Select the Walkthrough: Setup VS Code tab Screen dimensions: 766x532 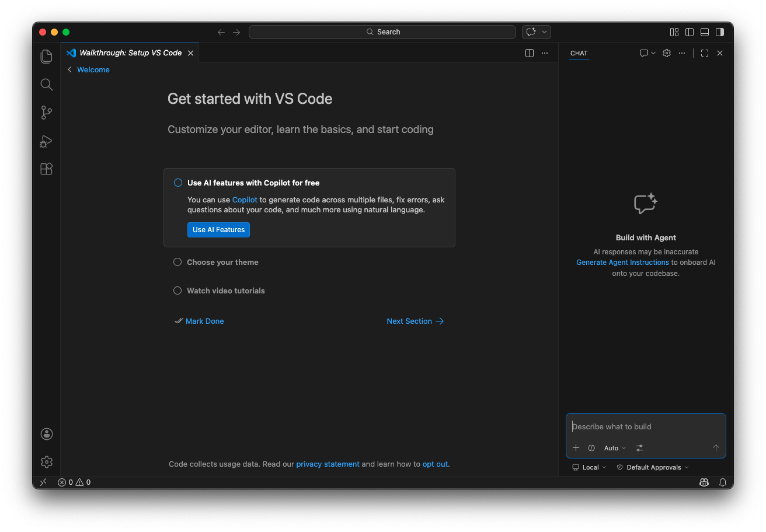point(130,53)
